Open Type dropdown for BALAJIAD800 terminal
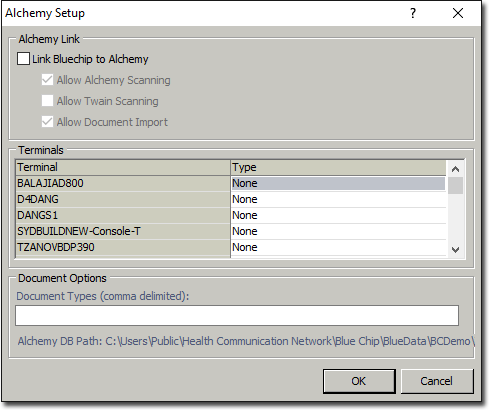489x410 pixels. point(338,183)
